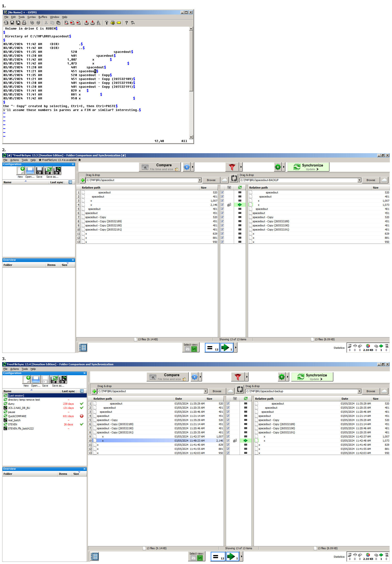Uncheck row 10 checkbox in FreeFileSync 13.4
Screen dimensions: 392x564
(228, 441)
